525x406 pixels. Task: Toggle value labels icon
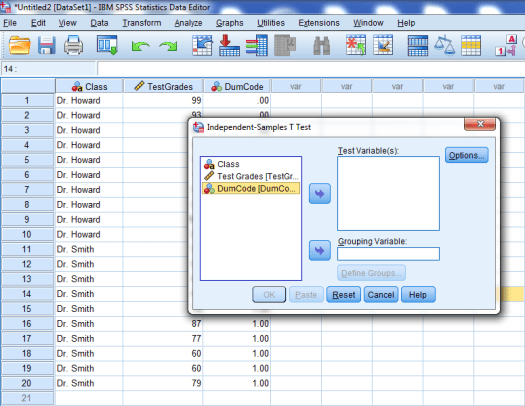click(506, 45)
